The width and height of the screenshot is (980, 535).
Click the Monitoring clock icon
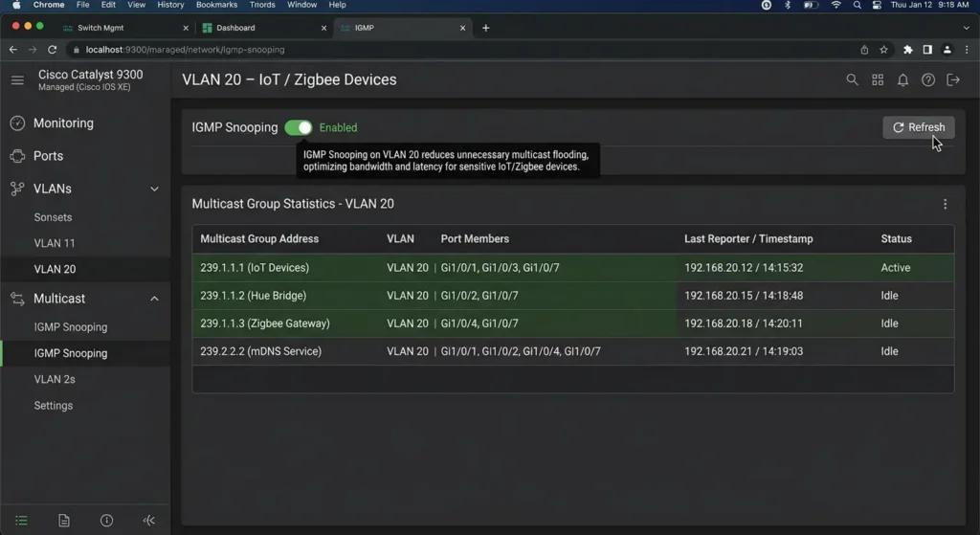click(x=17, y=123)
